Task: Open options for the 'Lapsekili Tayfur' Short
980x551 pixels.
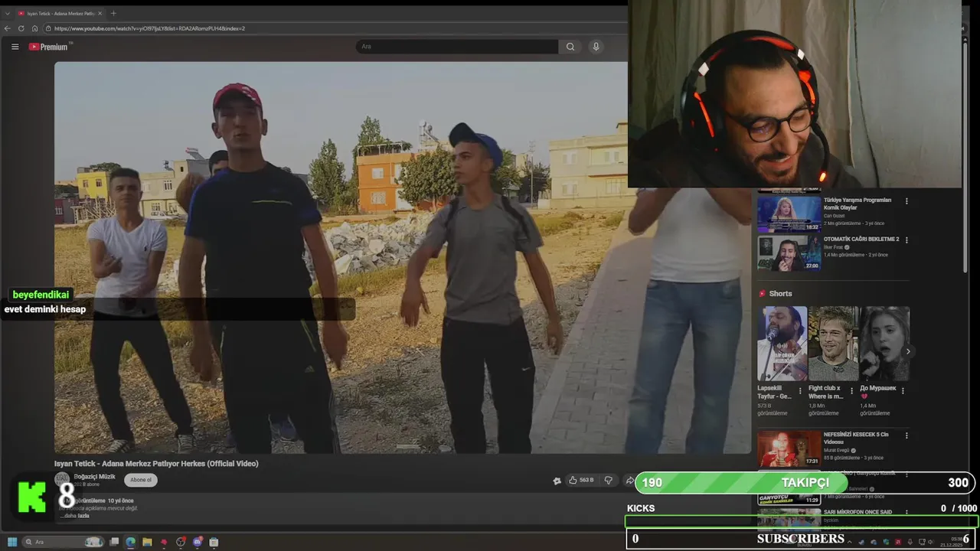Action: (x=801, y=390)
